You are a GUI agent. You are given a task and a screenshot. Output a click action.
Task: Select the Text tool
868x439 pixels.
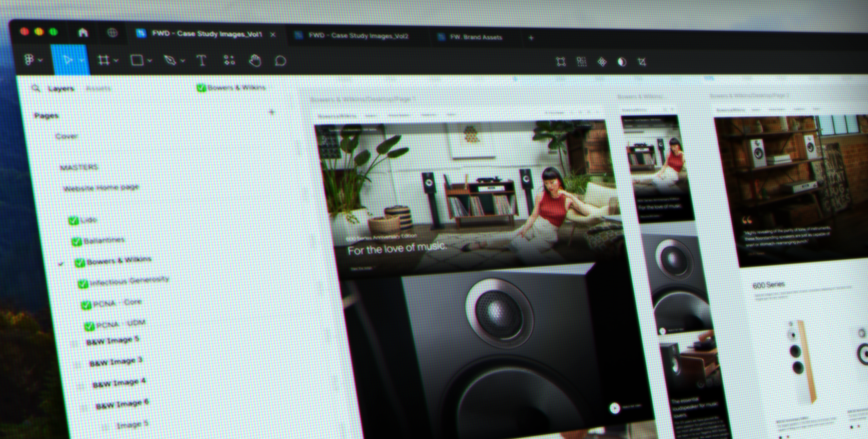tap(202, 61)
